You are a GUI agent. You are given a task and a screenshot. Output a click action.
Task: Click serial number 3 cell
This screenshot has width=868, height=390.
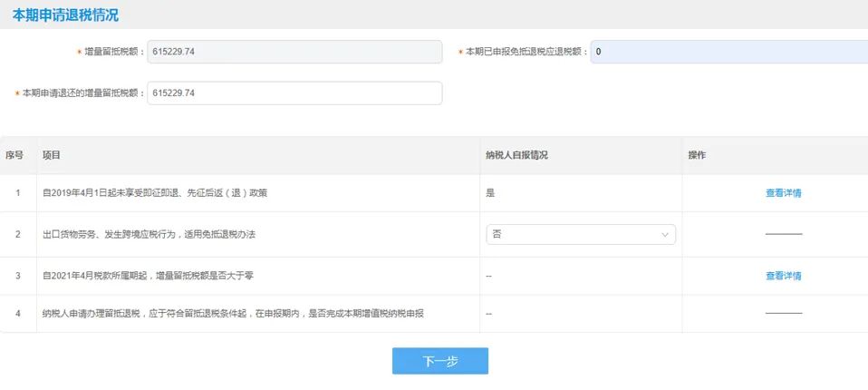18,276
